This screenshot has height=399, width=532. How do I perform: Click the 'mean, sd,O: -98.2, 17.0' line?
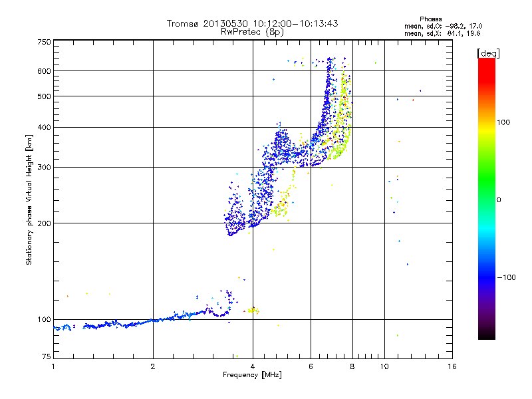tap(443, 26)
